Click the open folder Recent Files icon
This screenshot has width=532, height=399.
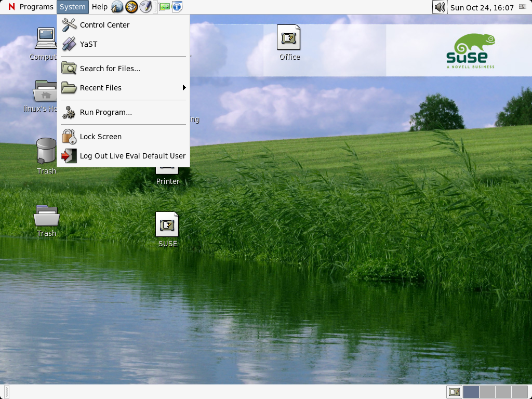click(69, 88)
